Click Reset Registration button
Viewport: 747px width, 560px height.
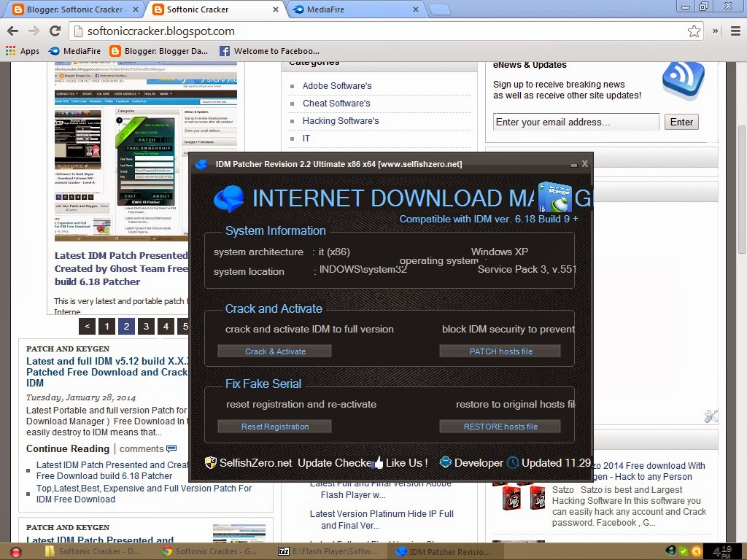coord(274,427)
